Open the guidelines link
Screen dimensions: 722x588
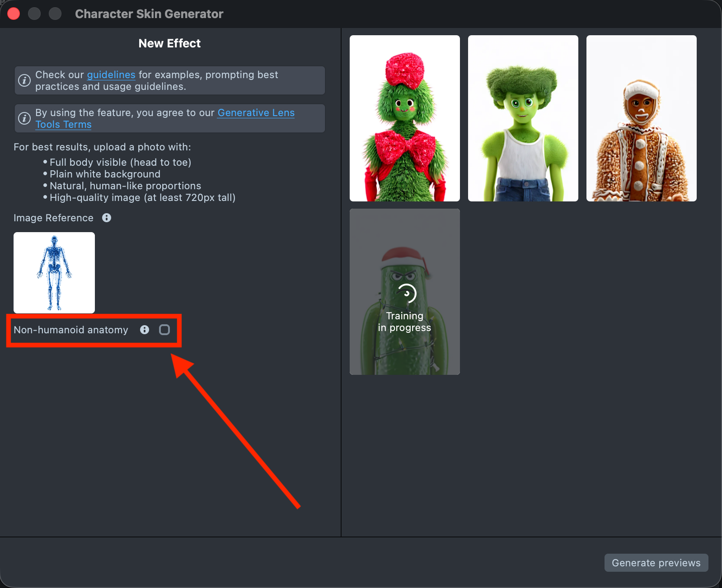(x=111, y=75)
